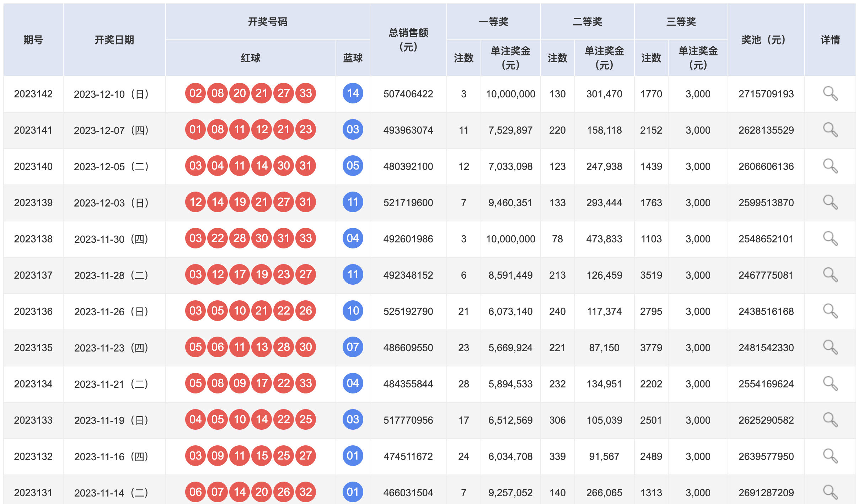Click blue ball 10 in draw 2023136
858x504 pixels.
(x=353, y=311)
